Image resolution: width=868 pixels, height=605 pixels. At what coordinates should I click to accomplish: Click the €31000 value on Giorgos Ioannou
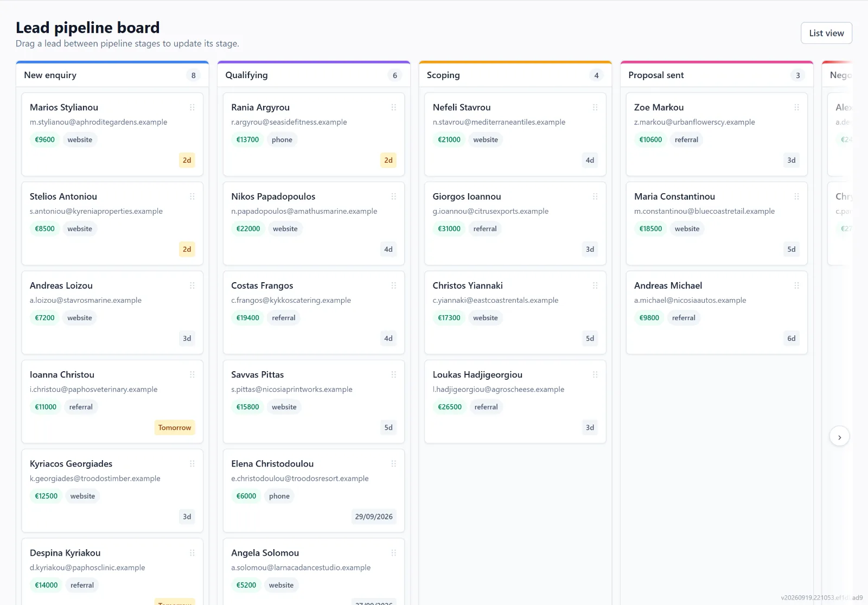coord(449,229)
